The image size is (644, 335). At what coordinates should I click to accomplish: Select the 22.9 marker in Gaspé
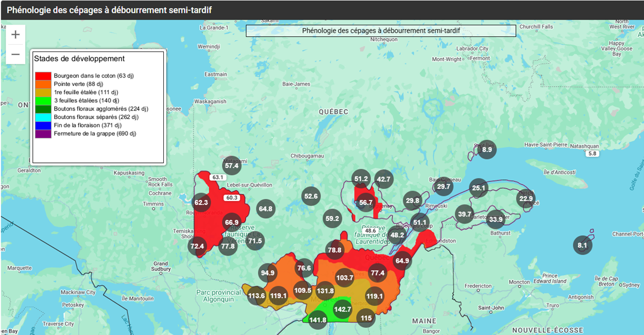526,199
